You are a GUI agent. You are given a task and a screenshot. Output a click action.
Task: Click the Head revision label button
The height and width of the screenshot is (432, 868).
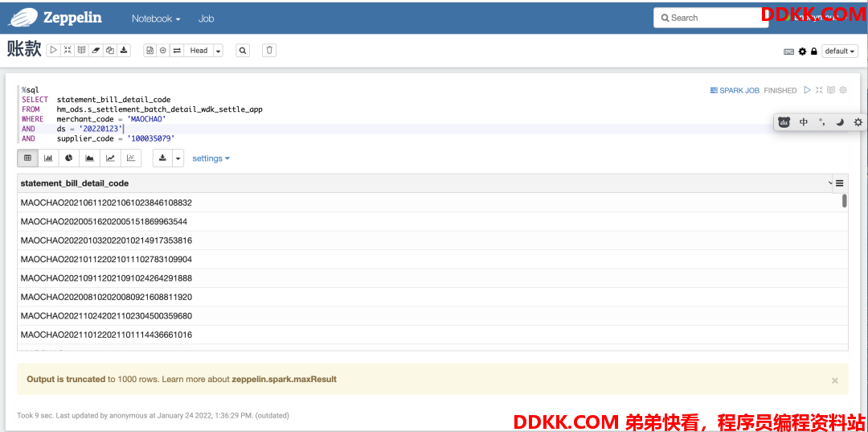pos(199,51)
